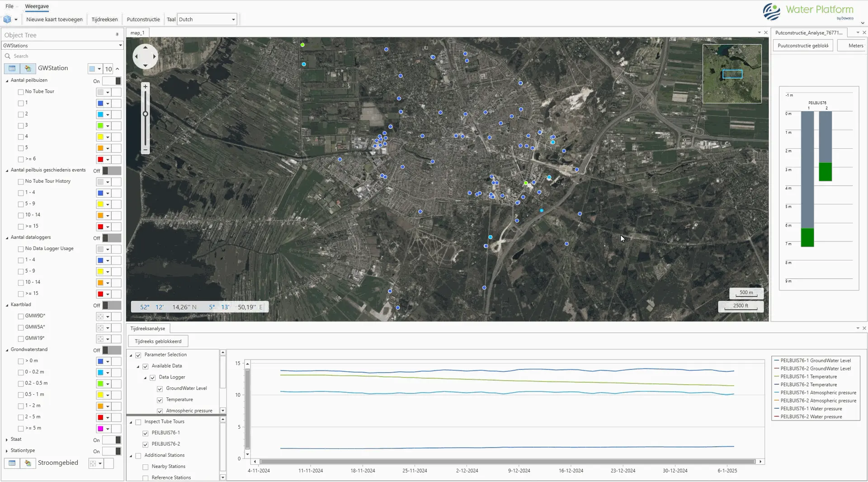The width and height of the screenshot is (868, 482).
Task: Click the Tijdreeksen toolbar button
Action: tap(104, 19)
